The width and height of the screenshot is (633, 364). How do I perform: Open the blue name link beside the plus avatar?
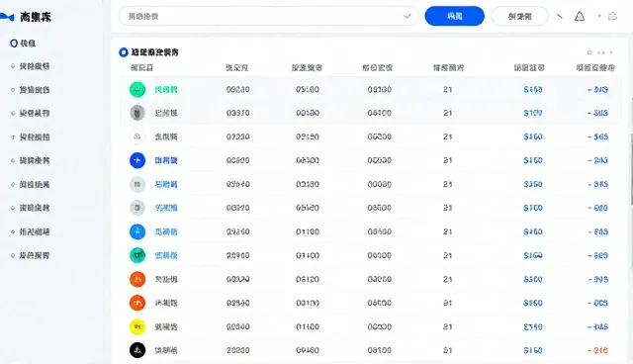pyautogui.click(x=166, y=160)
